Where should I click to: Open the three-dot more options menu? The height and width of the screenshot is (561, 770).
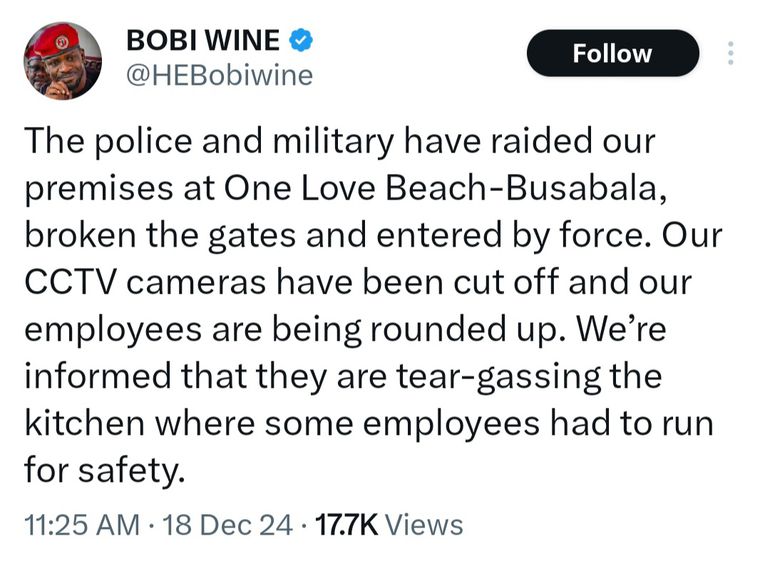pos(730,54)
